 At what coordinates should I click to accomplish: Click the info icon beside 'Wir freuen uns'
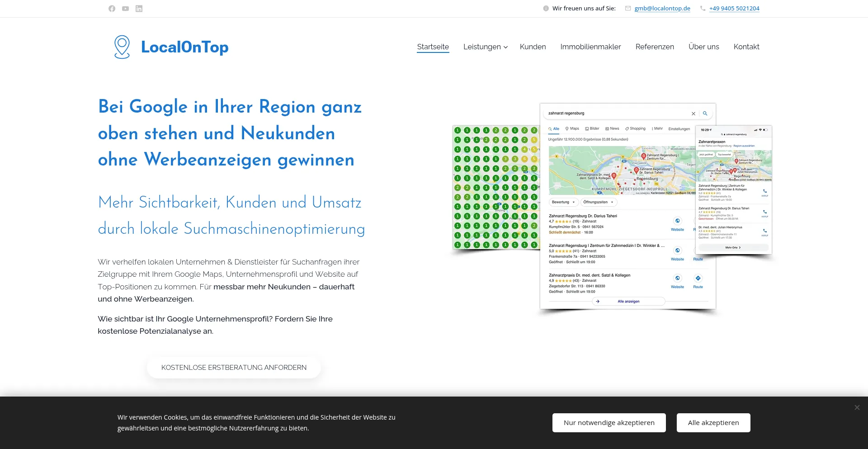coord(546,9)
